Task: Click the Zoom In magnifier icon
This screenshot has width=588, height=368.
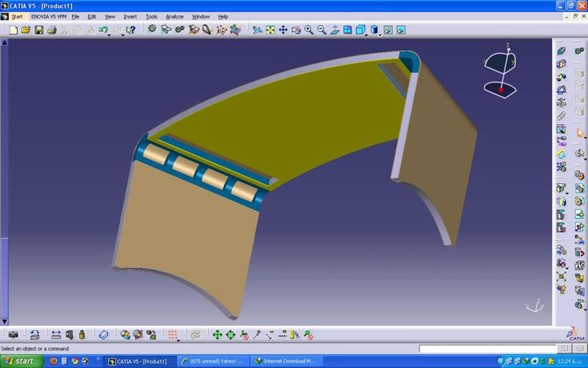Action: 309,30
